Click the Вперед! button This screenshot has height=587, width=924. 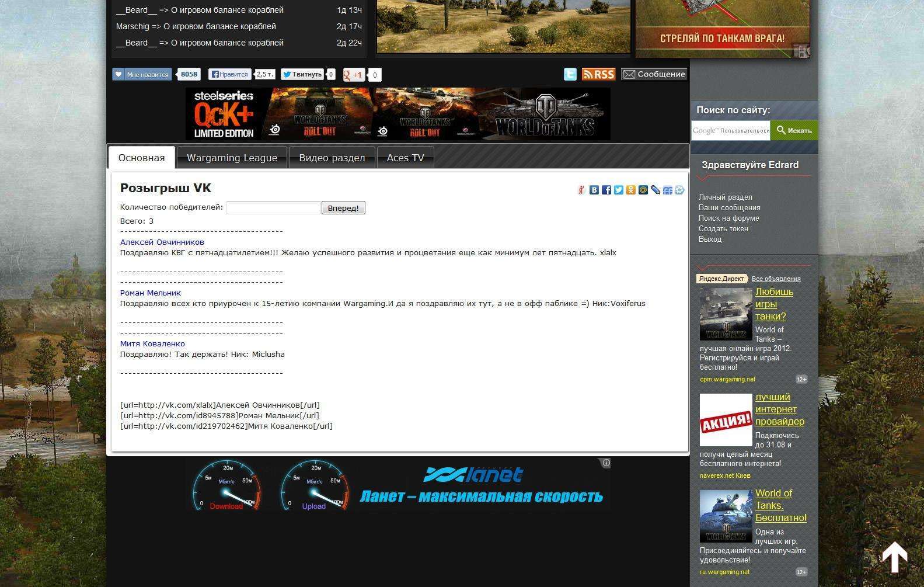tap(343, 208)
